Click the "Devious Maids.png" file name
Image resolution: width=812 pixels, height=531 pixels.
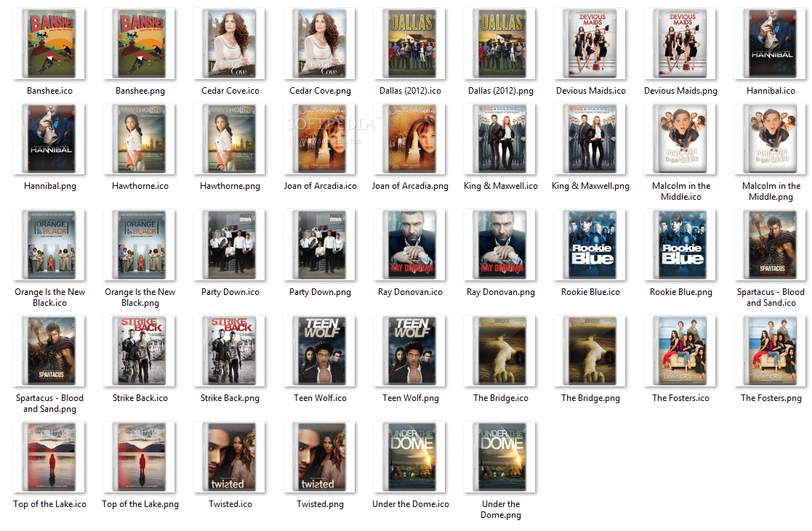680,91
